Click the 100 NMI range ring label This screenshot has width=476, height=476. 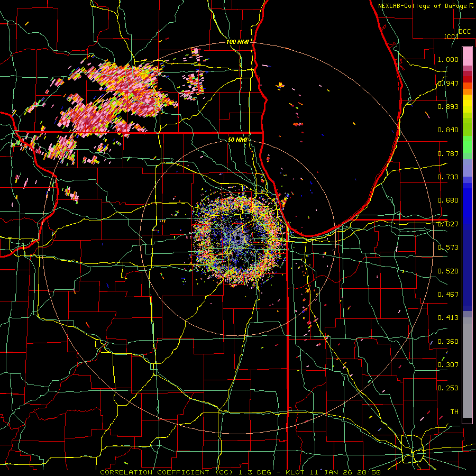tap(237, 42)
